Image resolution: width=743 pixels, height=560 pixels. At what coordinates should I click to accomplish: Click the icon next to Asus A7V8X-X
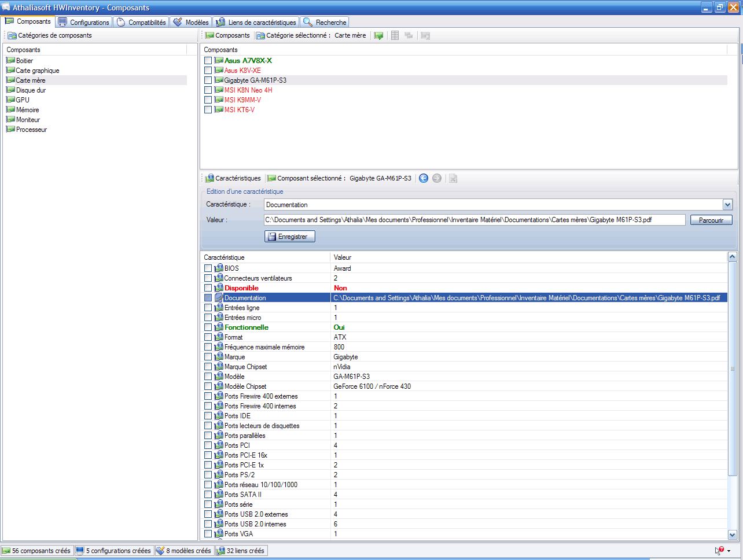pos(219,61)
